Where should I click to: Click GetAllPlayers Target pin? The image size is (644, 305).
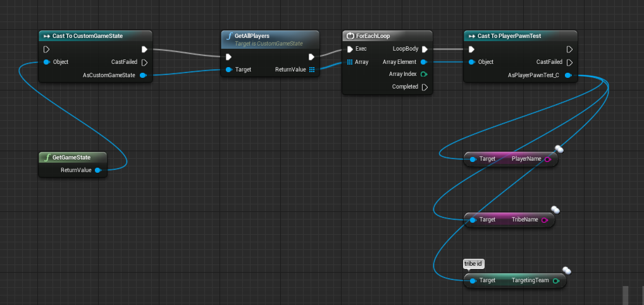[229, 70]
